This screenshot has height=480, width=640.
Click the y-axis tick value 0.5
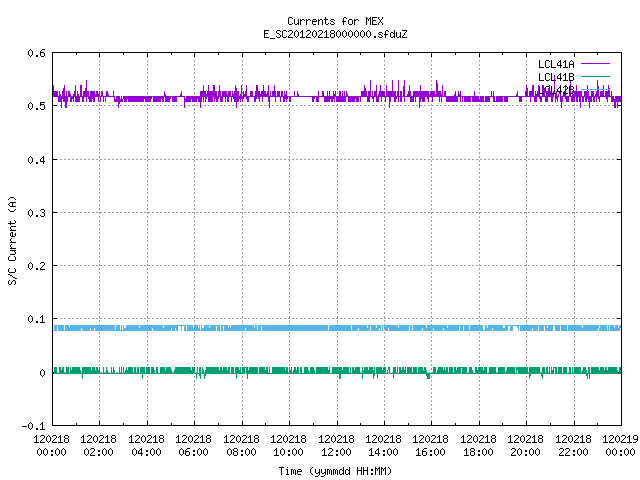pos(36,106)
